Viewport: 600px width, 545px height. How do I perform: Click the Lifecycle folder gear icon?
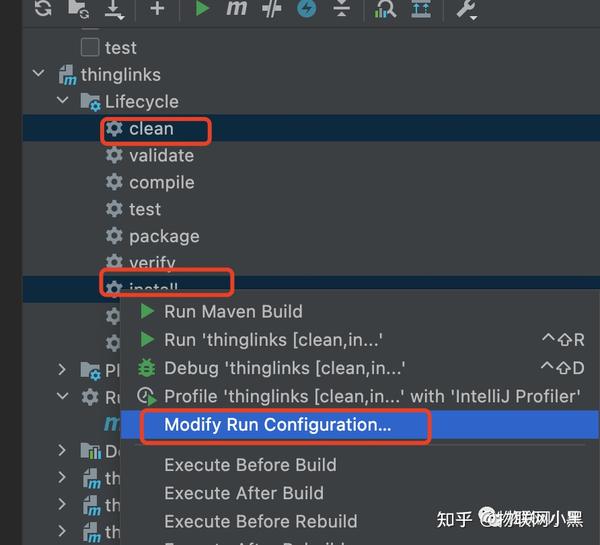[91, 102]
